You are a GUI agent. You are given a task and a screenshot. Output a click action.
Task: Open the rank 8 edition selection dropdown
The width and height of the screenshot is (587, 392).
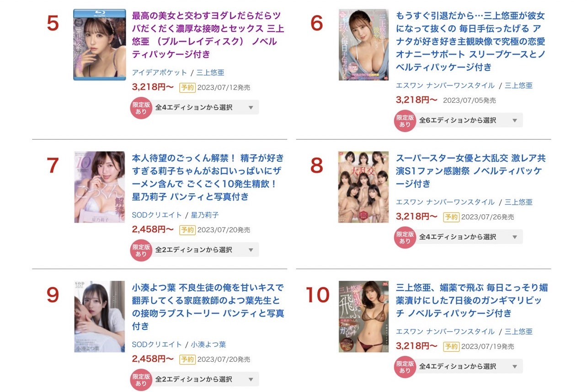[x=469, y=237]
